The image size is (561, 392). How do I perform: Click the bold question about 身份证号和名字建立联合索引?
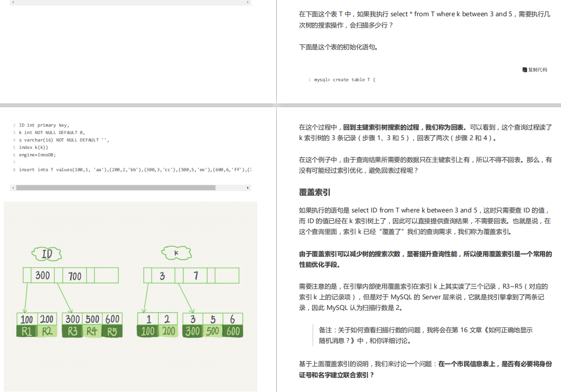(x=425, y=369)
